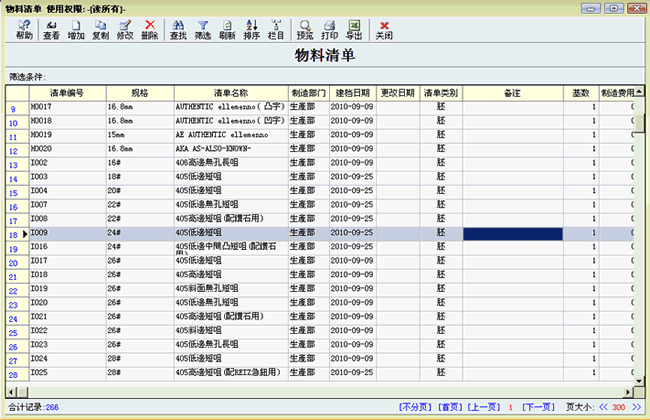650x420 pixels.
Task: Click the horizontal scrollbar left arrow
Action: 11,392
